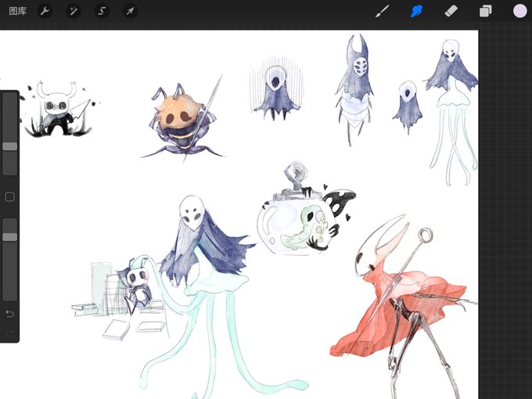This screenshot has width=532, height=399.
Task: Redo the last undone stroke
Action: (x=10, y=333)
